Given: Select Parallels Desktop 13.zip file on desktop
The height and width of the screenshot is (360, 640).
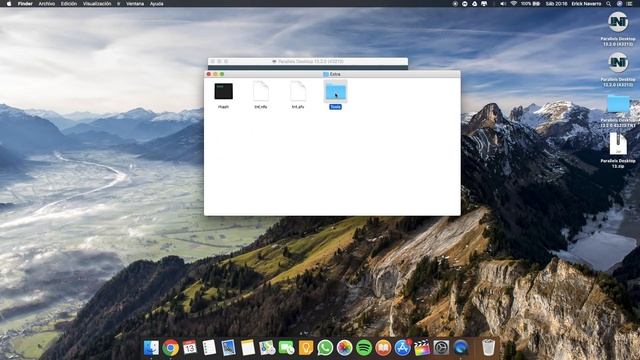Looking at the screenshot, I should point(618,144).
